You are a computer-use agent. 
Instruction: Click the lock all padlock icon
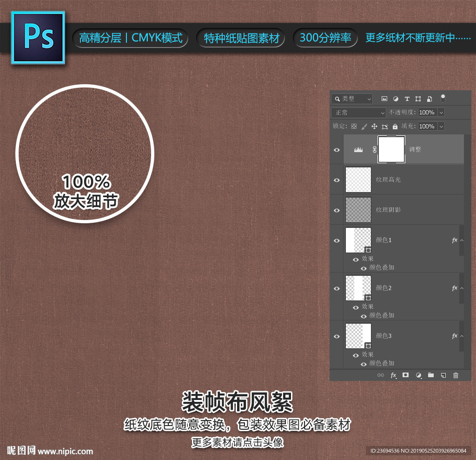(x=395, y=127)
